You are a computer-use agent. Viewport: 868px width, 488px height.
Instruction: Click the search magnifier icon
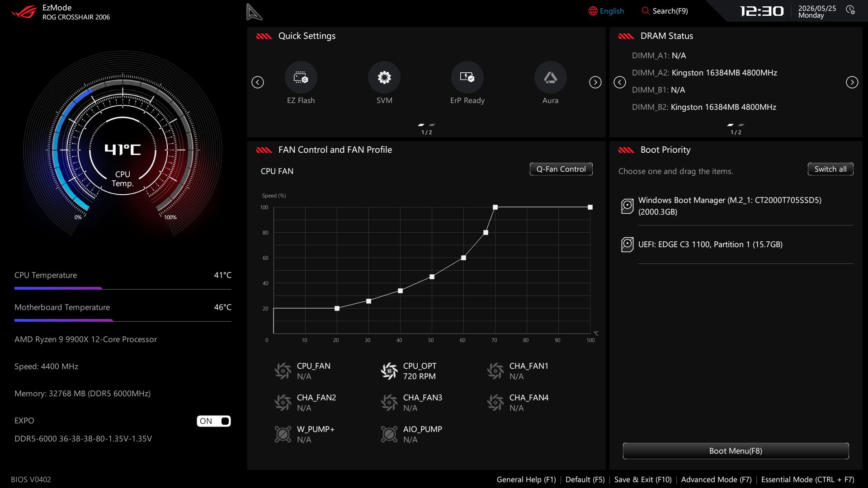(645, 10)
